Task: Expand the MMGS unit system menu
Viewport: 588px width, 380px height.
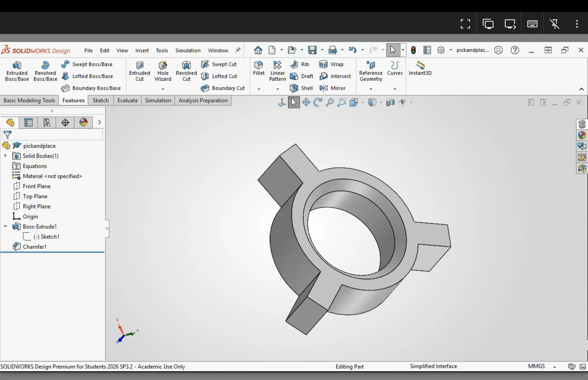Action: click(554, 367)
